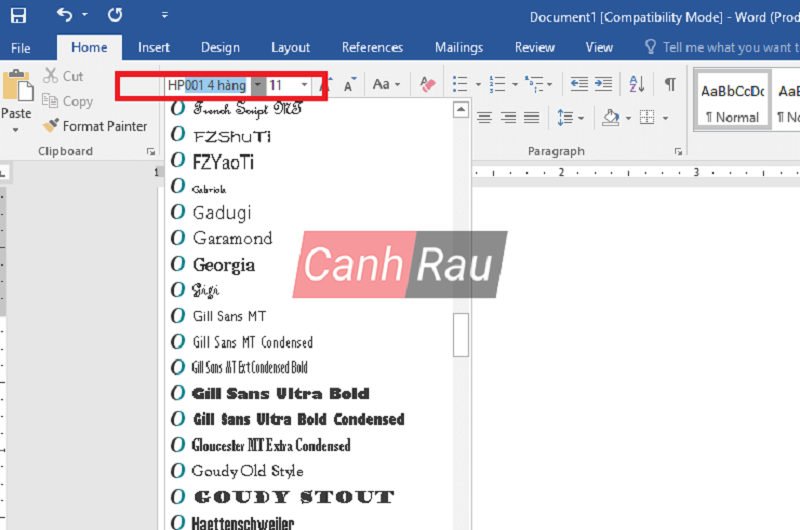Open the Shading color dropdown arrow

coord(629,118)
